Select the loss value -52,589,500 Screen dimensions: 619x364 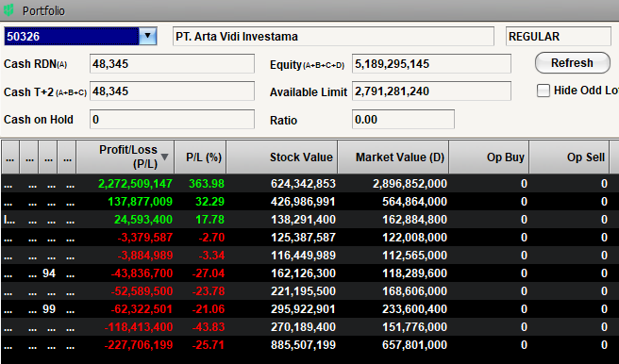pos(142,291)
